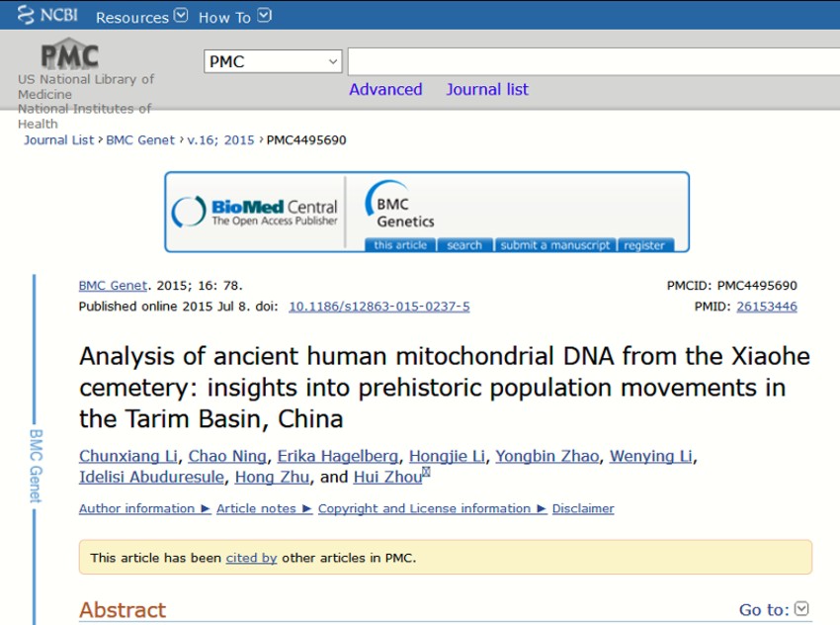
Task: Open the Journal list link
Action: (x=486, y=89)
